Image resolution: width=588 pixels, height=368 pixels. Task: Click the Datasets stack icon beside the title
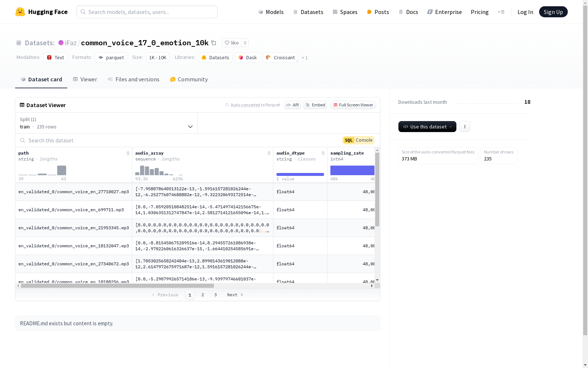[19, 43]
